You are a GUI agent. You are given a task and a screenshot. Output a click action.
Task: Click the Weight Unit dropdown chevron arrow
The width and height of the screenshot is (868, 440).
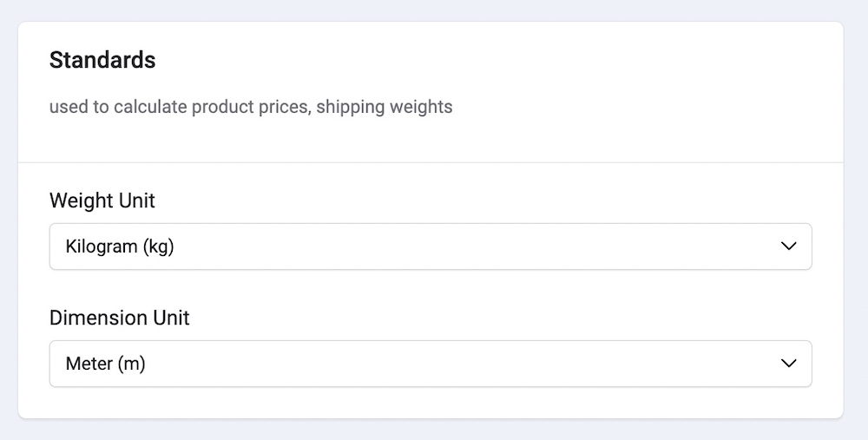click(x=788, y=246)
